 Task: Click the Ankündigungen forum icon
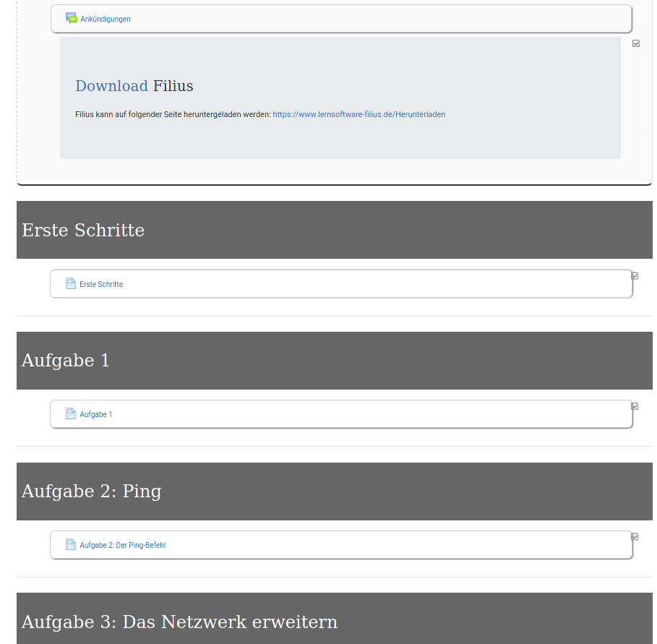tap(71, 18)
